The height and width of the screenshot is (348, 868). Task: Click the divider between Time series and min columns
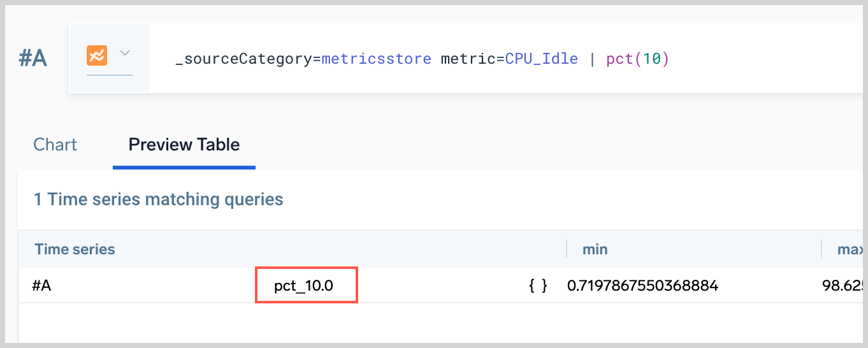tap(567, 249)
